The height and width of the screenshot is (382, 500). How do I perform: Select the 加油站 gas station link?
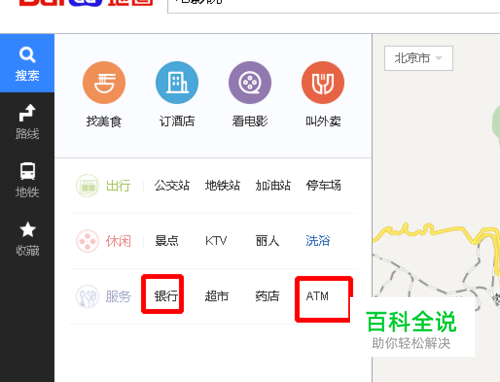point(273,185)
